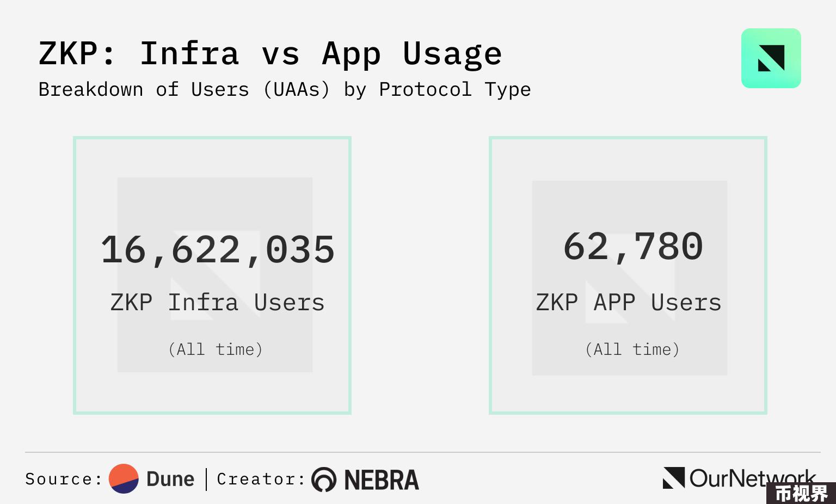This screenshot has height=504, width=836.
Task: Click the green NEBRA logo badge
Action: [x=771, y=58]
